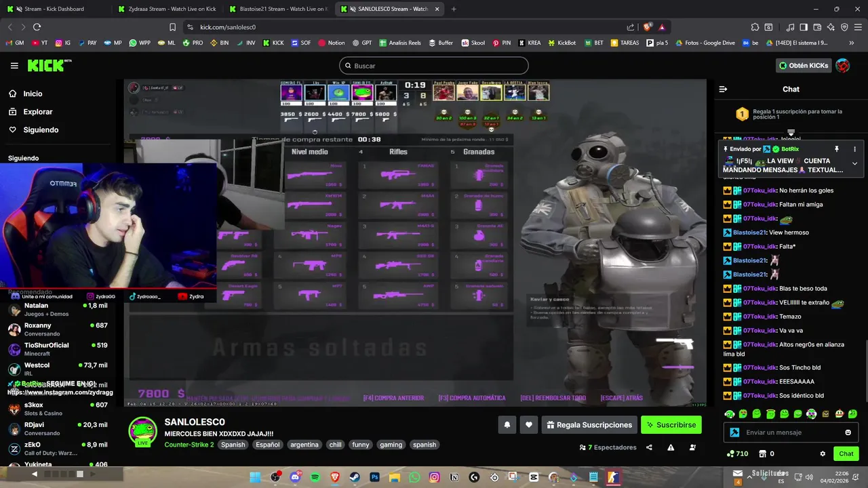Send message with Chat button
The image size is (868, 488).
[846, 453]
